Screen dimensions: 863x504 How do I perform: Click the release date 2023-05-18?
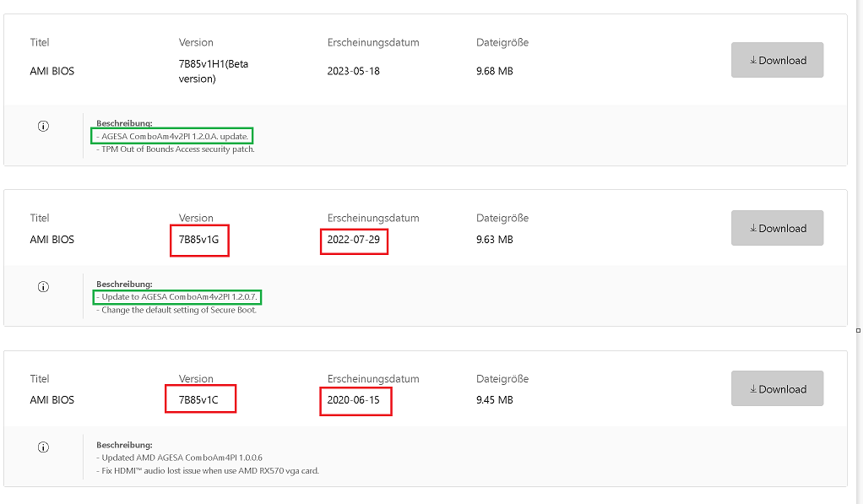coord(354,71)
